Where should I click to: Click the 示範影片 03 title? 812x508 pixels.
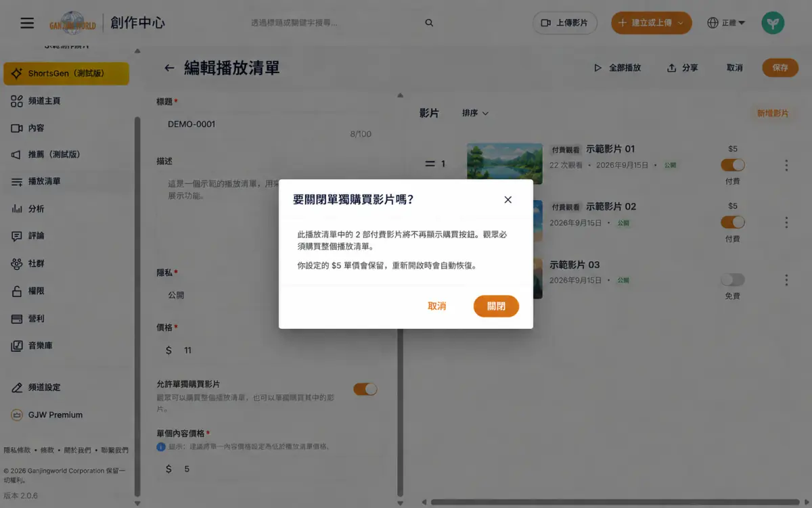tap(574, 264)
